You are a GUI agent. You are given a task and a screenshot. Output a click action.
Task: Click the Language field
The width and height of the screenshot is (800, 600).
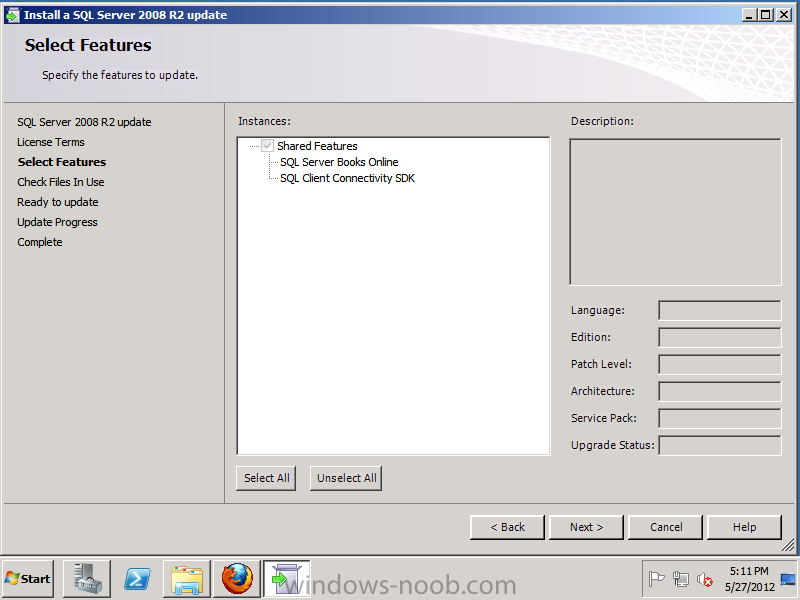pyautogui.click(x=720, y=310)
